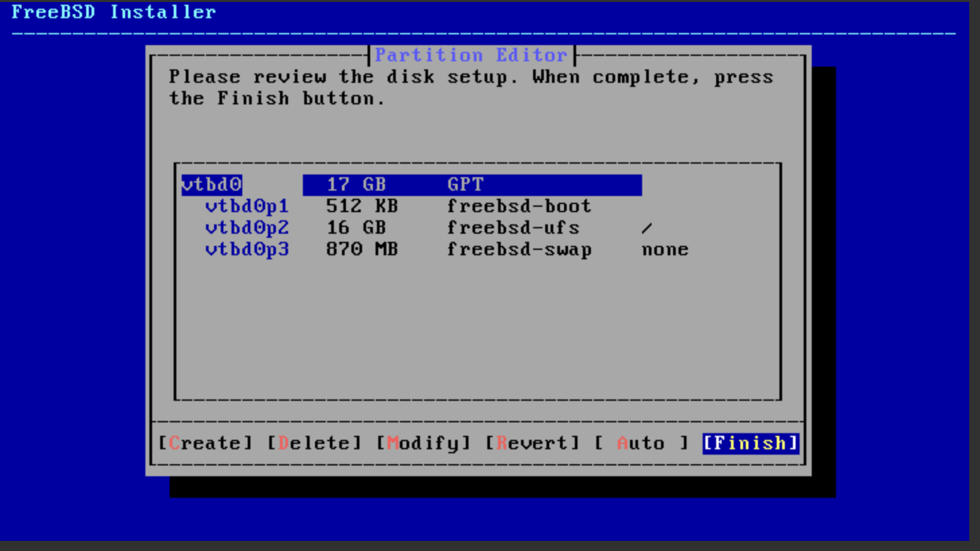Select the vtbd0p2 partition entry

point(247,228)
